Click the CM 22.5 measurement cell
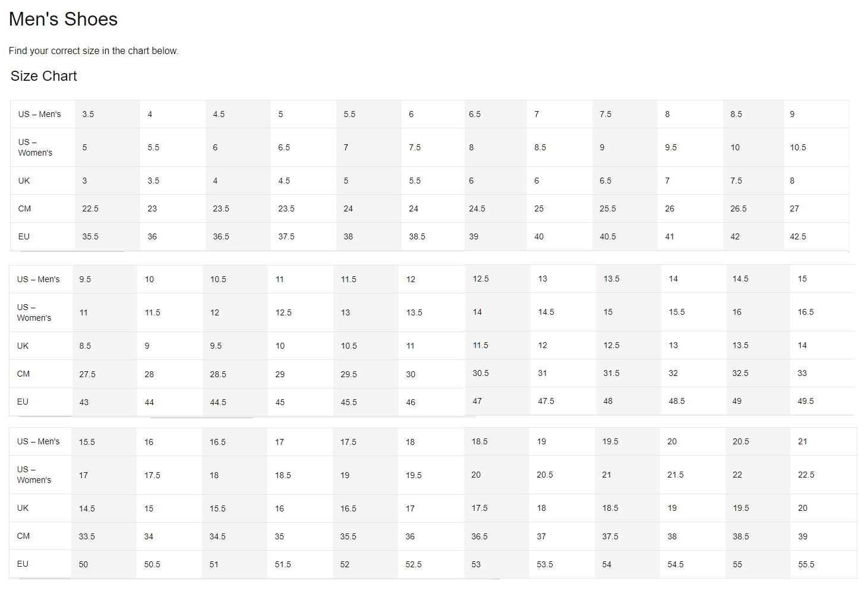Screen dimensions: 868x594 coord(90,208)
